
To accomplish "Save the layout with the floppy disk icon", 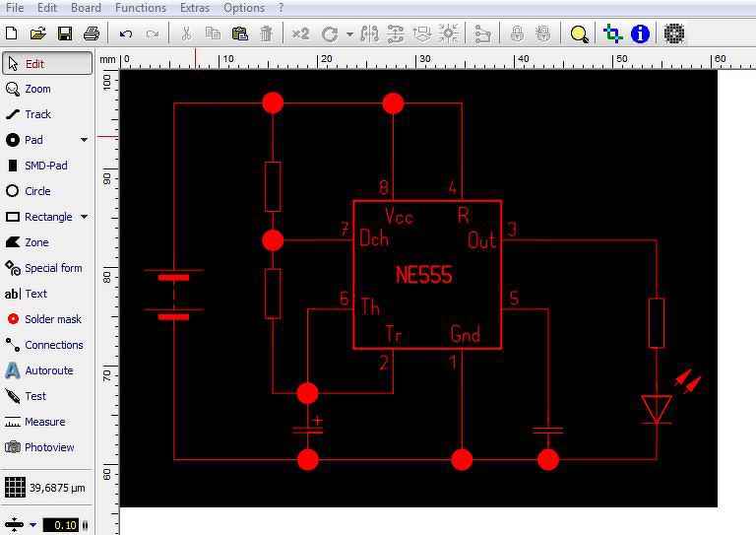I will 65,33.
